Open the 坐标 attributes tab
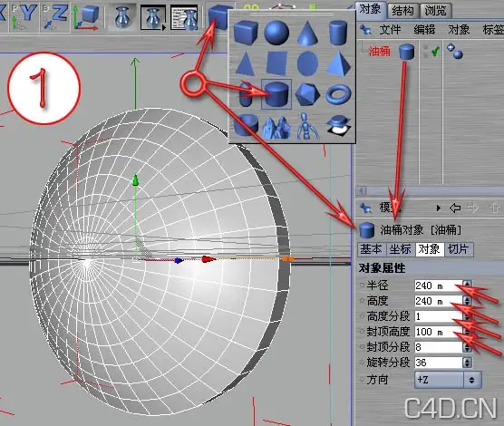The width and height of the screenshot is (504, 426). tap(400, 249)
